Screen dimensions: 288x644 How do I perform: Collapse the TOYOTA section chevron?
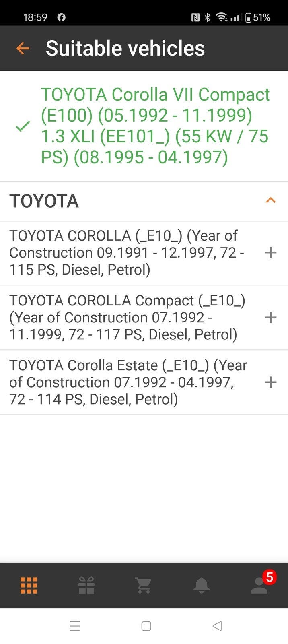(x=271, y=200)
